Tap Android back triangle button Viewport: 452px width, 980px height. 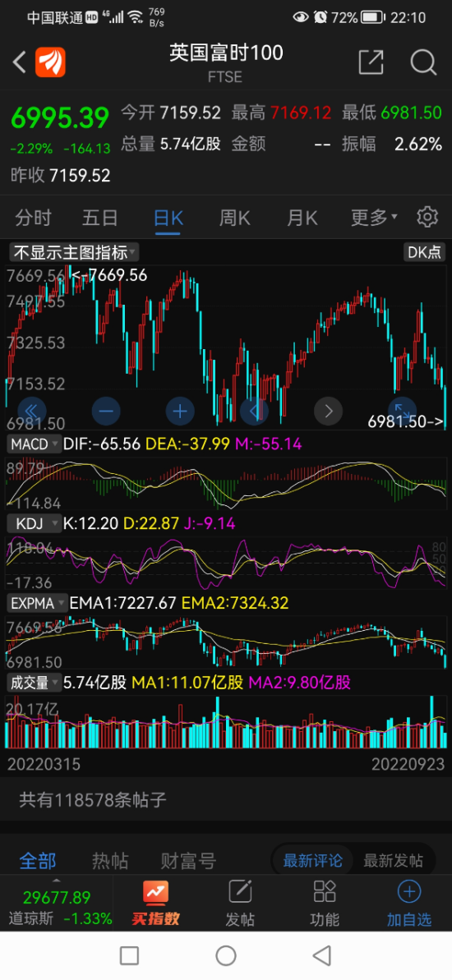point(322,955)
